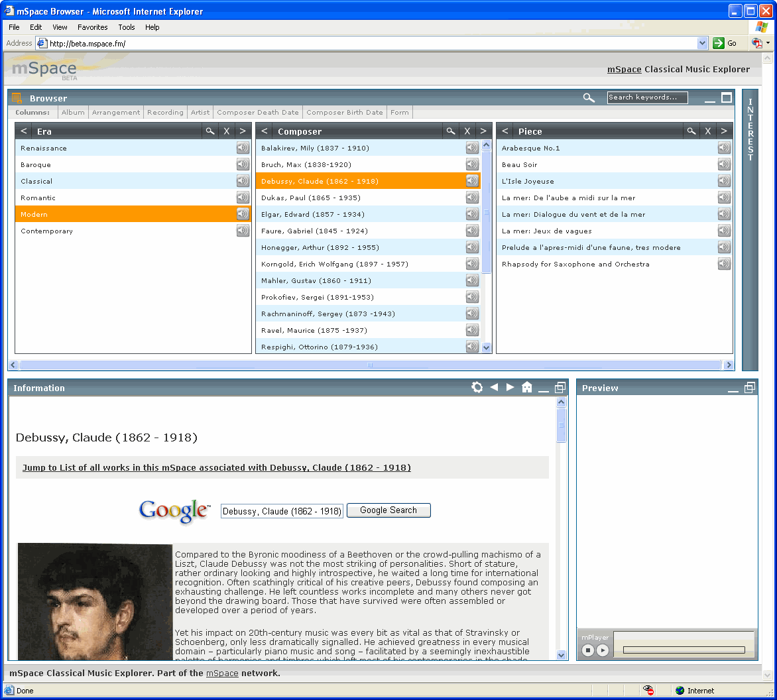Go forward in the Information panel
This screenshot has height=700, width=777.
pos(510,387)
